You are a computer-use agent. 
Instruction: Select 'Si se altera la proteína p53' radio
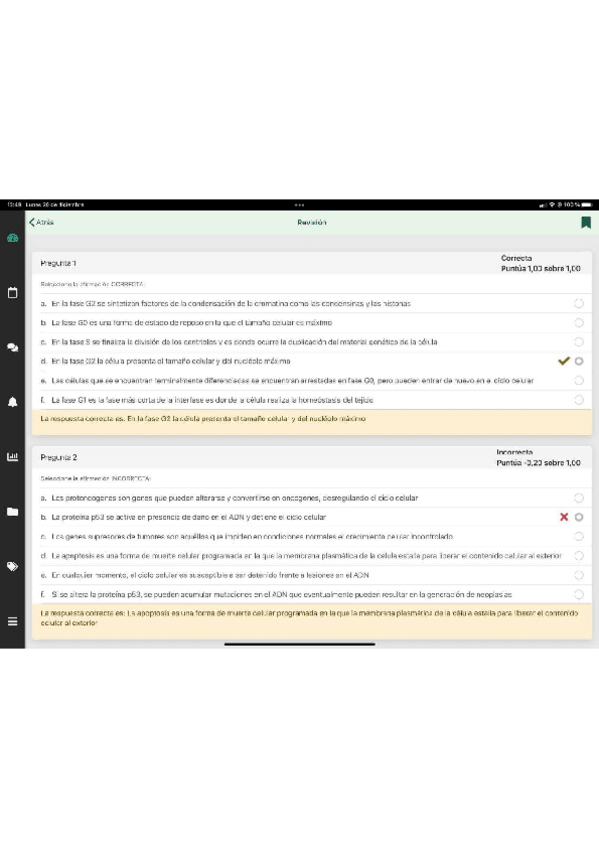coord(579,594)
